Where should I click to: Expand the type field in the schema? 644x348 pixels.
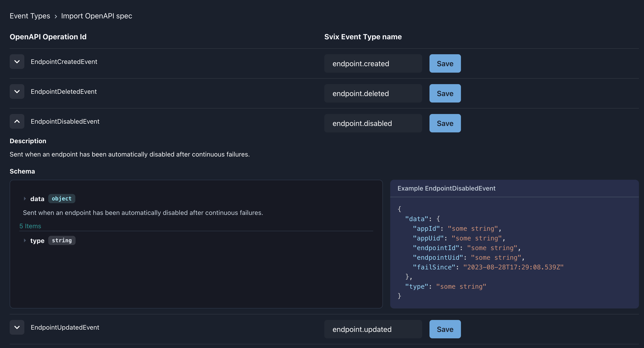pyautogui.click(x=25, y=240)
